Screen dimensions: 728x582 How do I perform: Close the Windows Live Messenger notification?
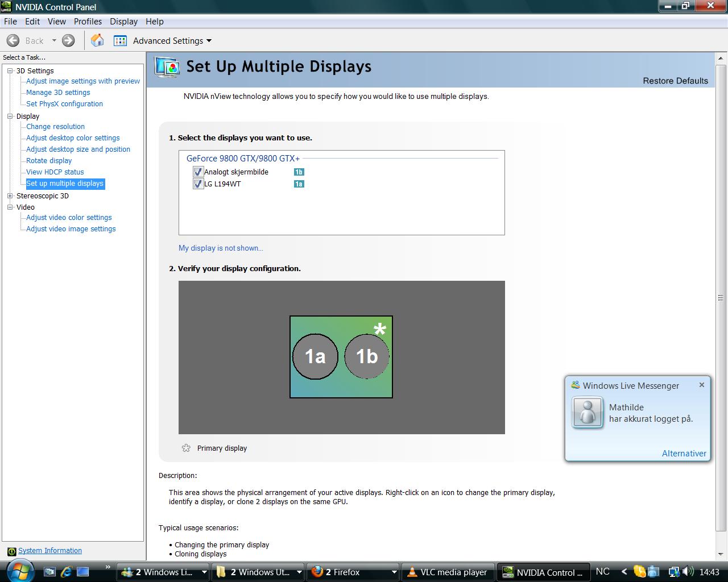pos(702,385)
